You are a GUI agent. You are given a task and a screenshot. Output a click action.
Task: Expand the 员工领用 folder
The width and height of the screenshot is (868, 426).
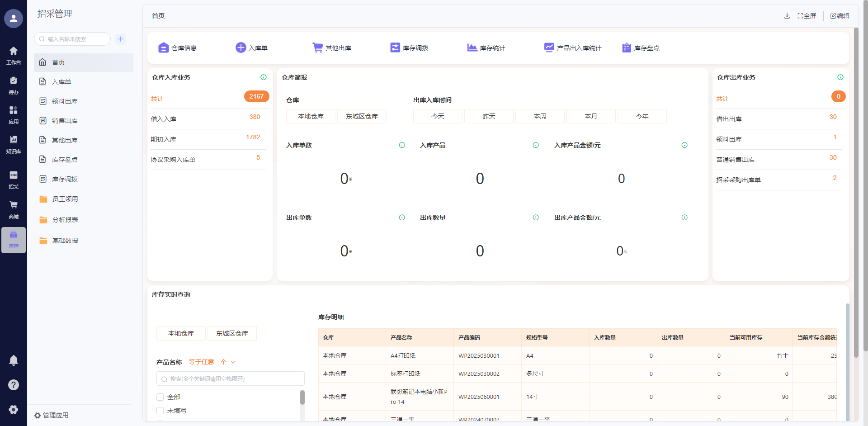tap(65, 199)
